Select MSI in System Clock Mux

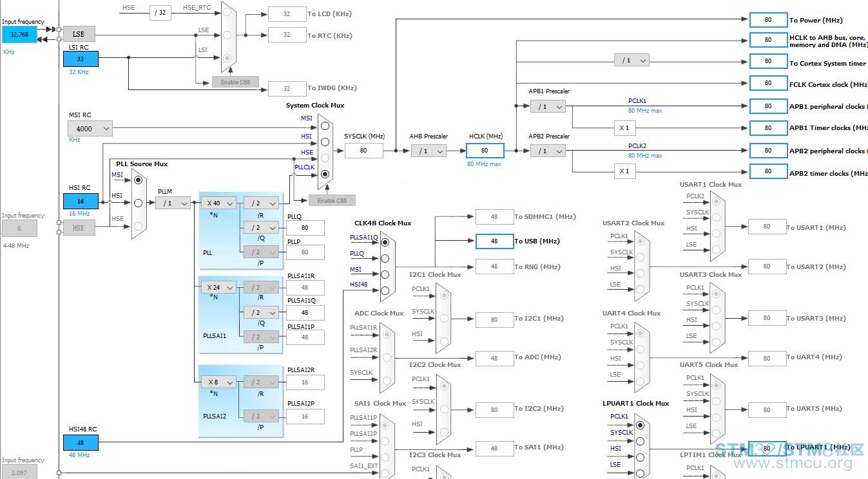click(x=325, y=126)
